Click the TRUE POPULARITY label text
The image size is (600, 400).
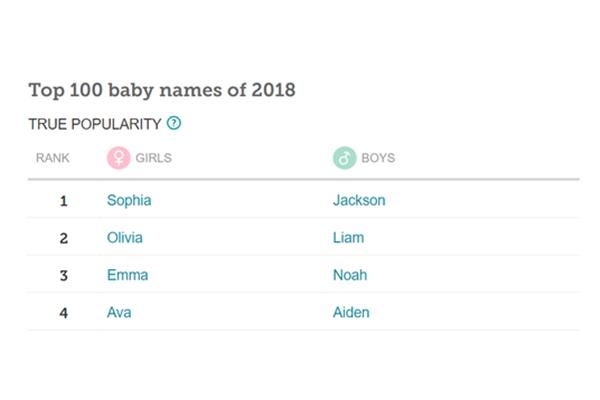click(95, 124)
